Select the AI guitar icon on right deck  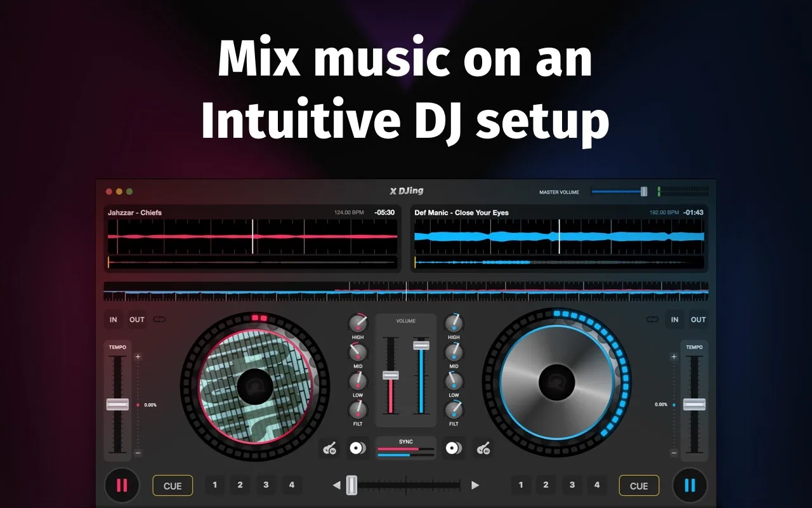[x=483, y=448]
